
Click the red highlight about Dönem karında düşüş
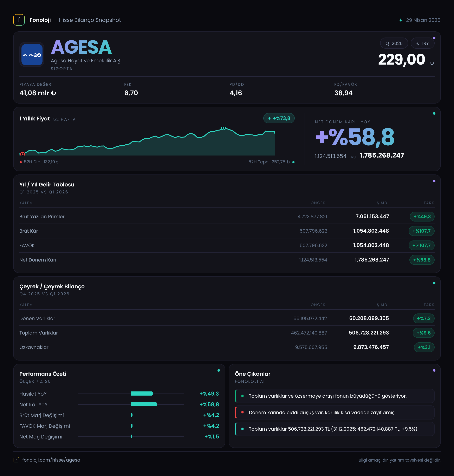click(335, 412)
